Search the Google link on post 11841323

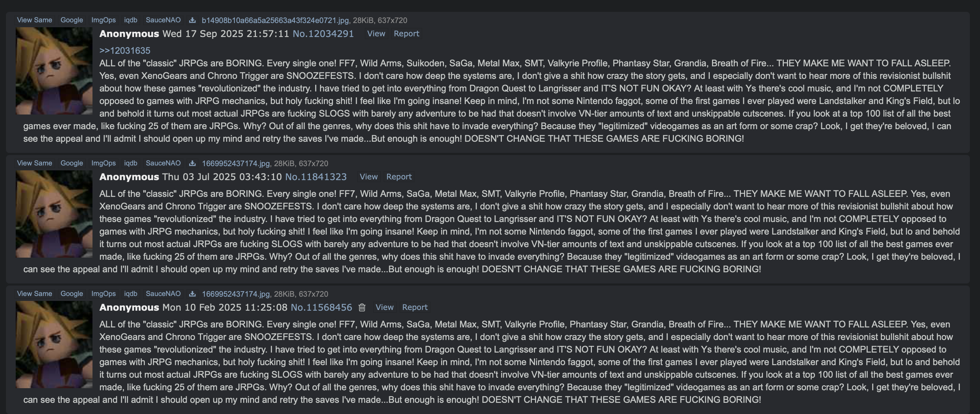[x=72, y=163]
